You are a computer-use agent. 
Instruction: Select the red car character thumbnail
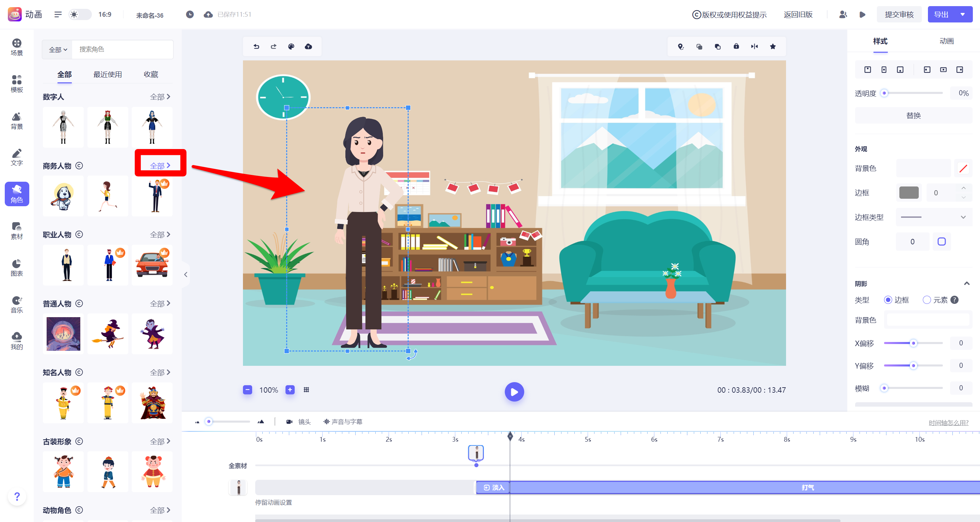click(152, 265)
